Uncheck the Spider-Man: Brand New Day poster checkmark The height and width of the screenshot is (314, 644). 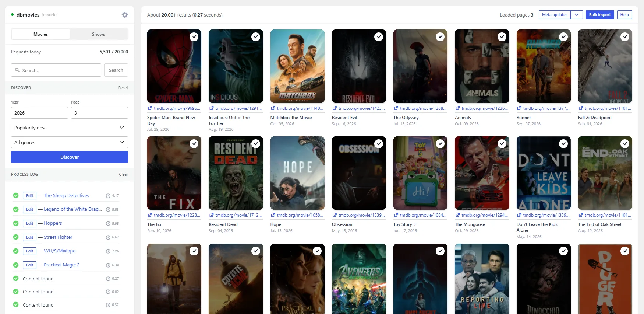194,37
